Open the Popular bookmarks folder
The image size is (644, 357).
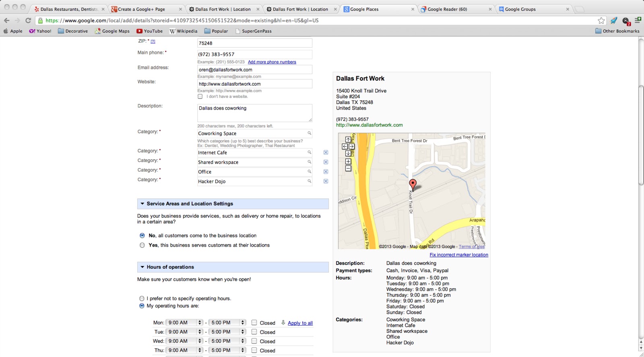coord(216,31)
